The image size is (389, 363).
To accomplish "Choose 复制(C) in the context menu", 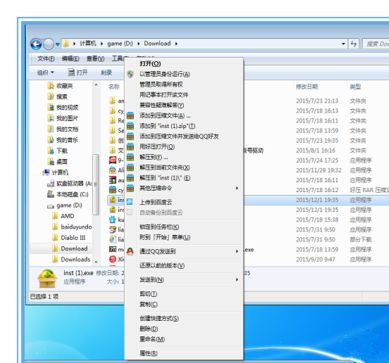I will (x=184, y=304).
